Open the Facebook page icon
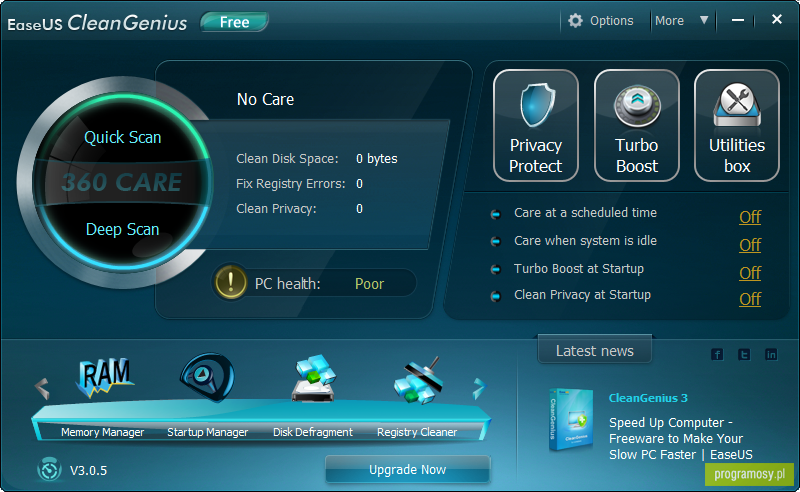 (717, 354)
